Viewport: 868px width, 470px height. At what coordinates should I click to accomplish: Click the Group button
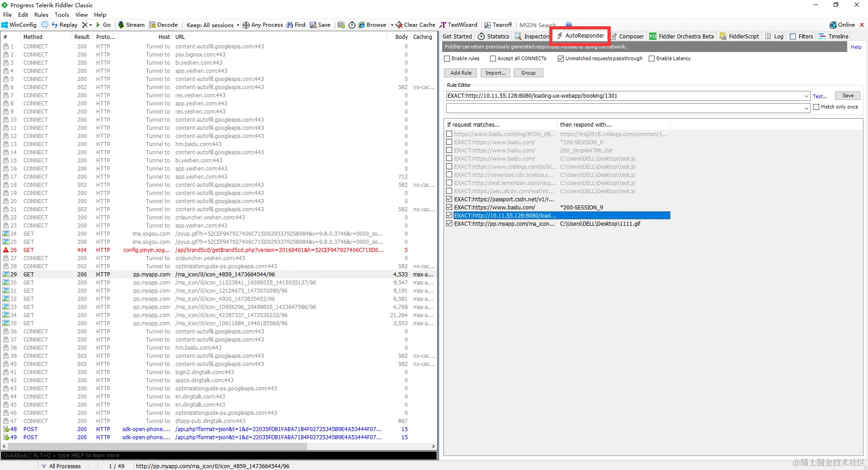pos(528,73)
